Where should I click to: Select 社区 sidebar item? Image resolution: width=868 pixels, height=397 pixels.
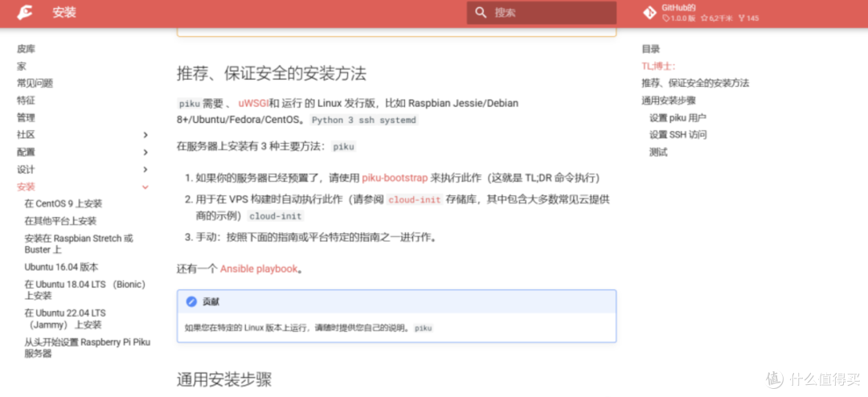tap(26, 135)
